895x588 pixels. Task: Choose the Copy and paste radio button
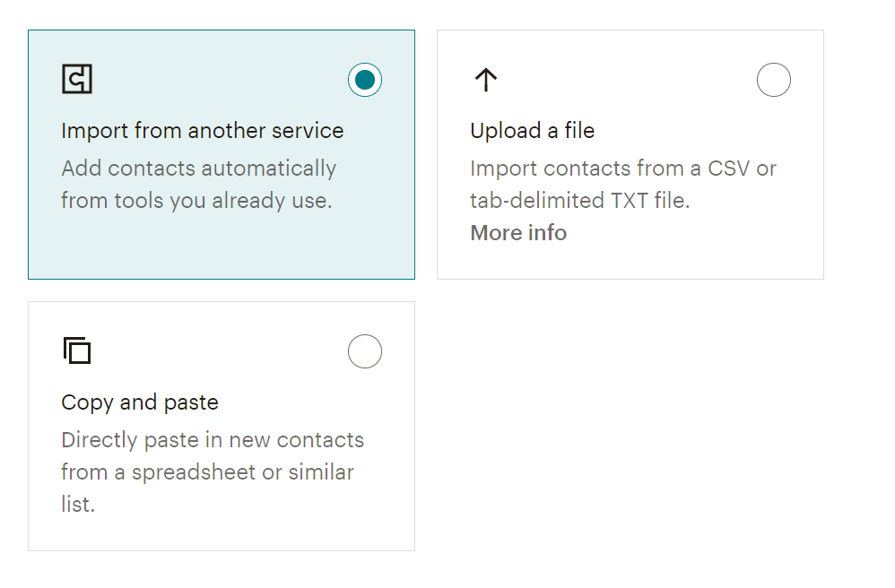click(365, 351)
